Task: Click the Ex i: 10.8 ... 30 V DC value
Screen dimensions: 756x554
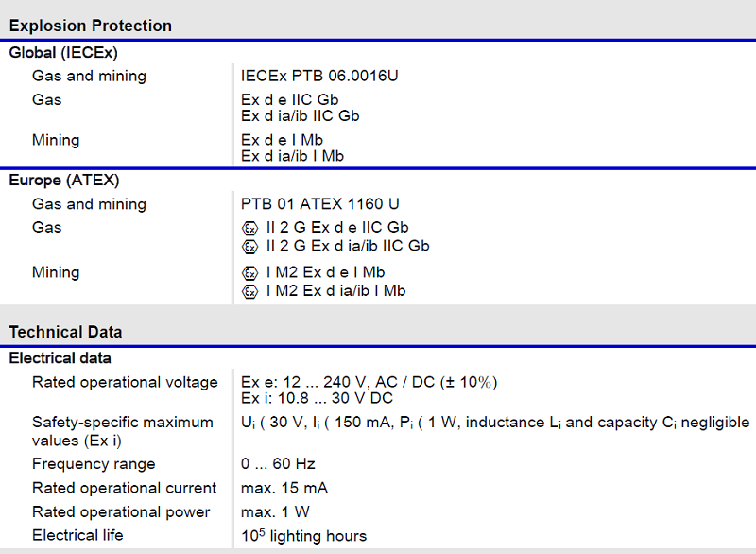Action: coord(317,398)
